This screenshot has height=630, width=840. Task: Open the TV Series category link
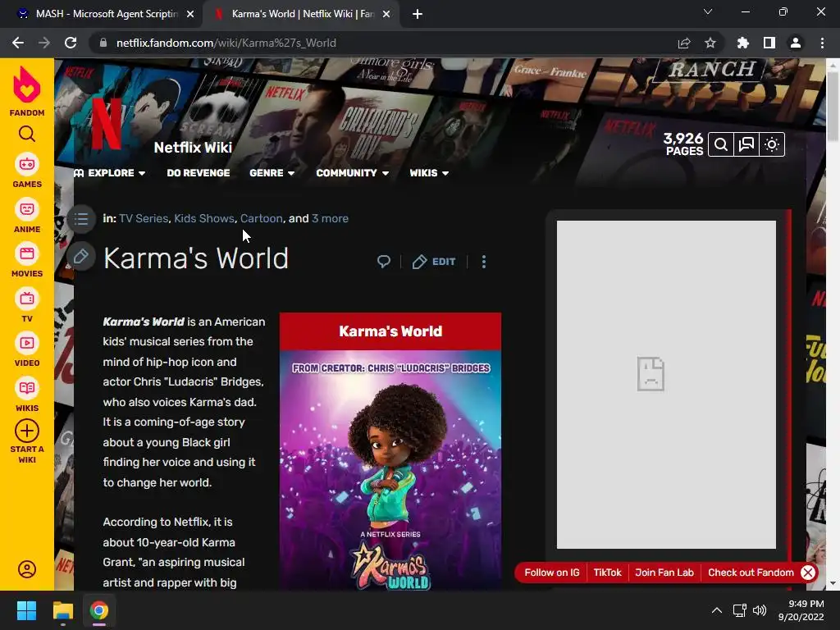(x=144, y=218)
